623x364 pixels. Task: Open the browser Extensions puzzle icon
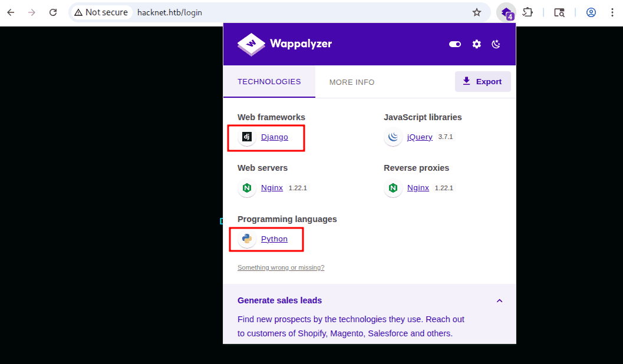pyautogui.click(x=528, y=12)
